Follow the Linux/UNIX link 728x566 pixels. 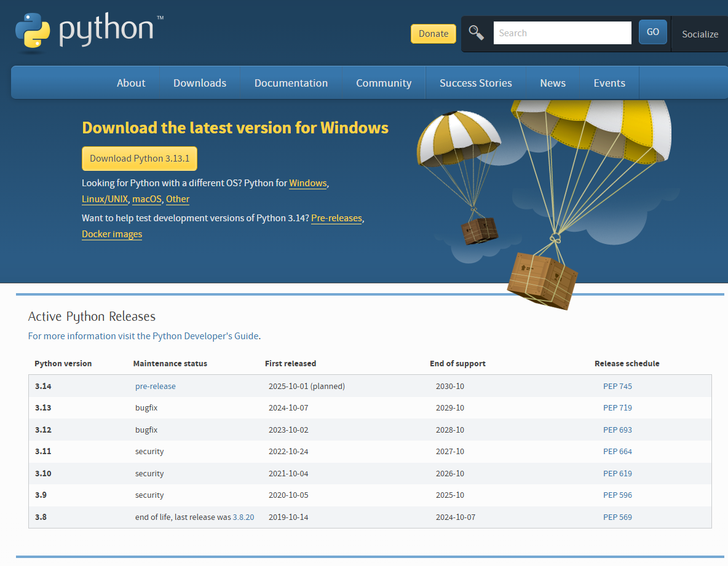[105, 199]
